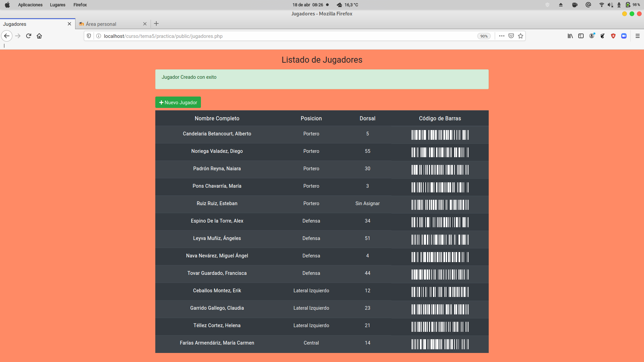
Task: Click dorsal 55 for Noriega Valadez
Action: (368, 151)
